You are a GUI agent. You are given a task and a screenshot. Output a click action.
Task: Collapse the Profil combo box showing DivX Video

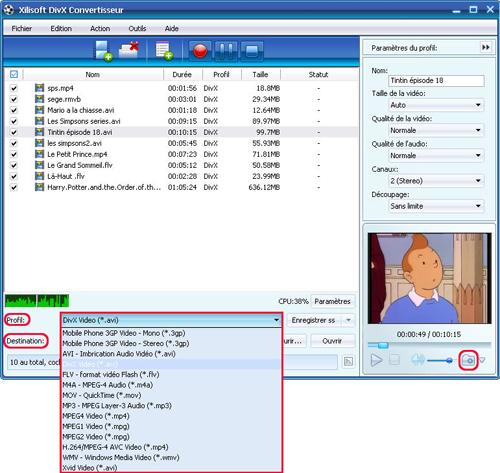pyautogui.click(x=171, y=320)
